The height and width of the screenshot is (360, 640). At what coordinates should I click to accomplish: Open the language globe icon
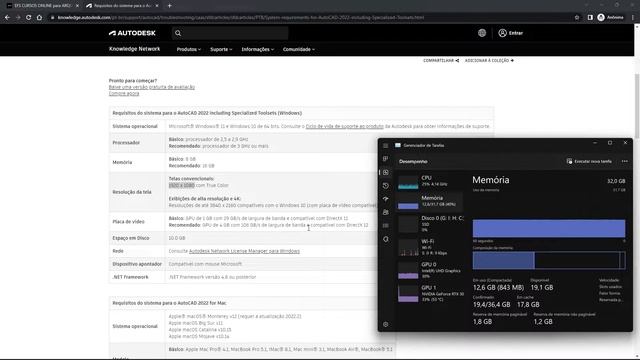(x=482, y=33)
